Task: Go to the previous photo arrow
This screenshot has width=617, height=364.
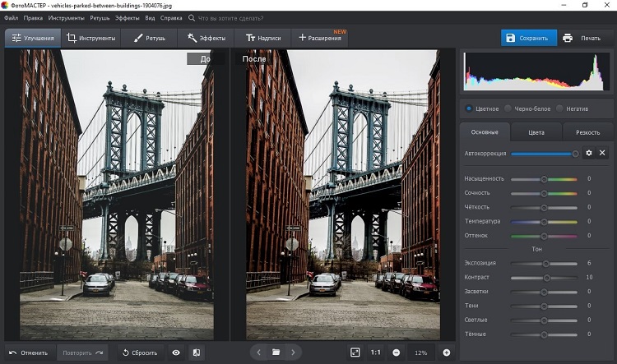Action: click(258, 352)
